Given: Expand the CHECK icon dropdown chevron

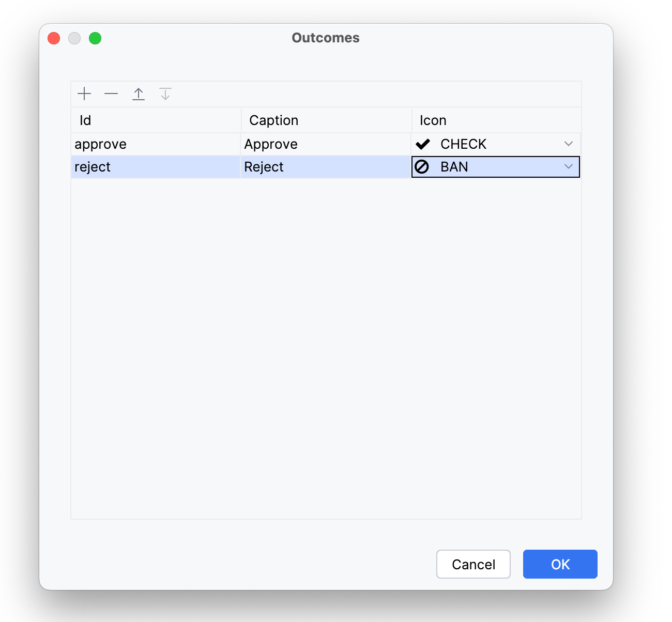Looking at the screenshot, I should pyautogui.click(x=569, y=144).
